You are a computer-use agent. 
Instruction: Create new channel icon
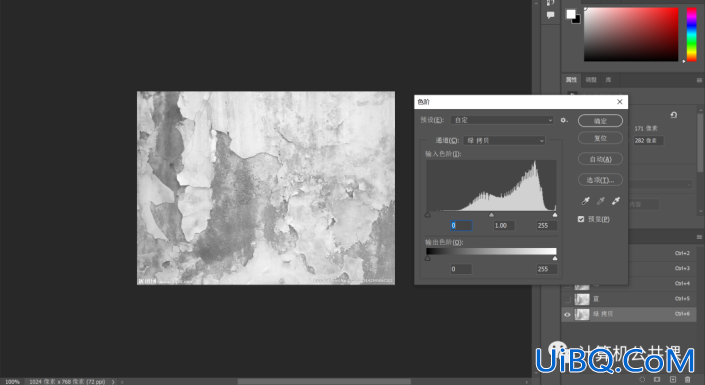tap(673, 380)
